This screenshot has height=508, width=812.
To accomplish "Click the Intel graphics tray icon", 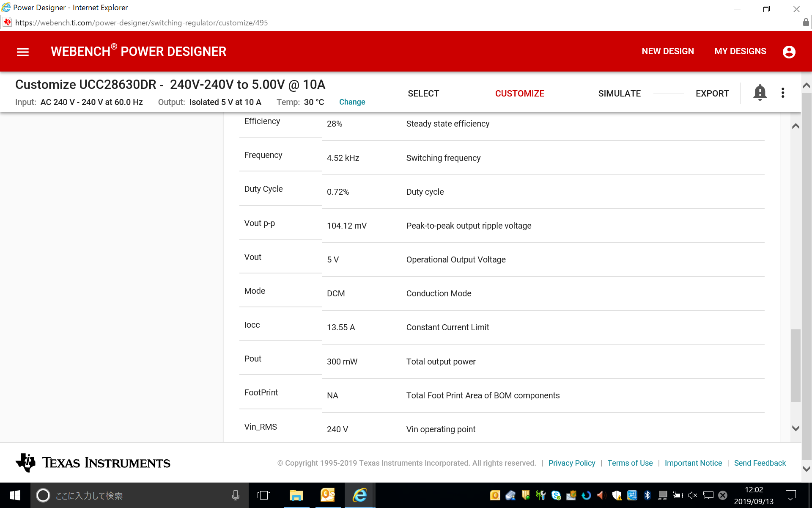I will click(x=632, y=495).
